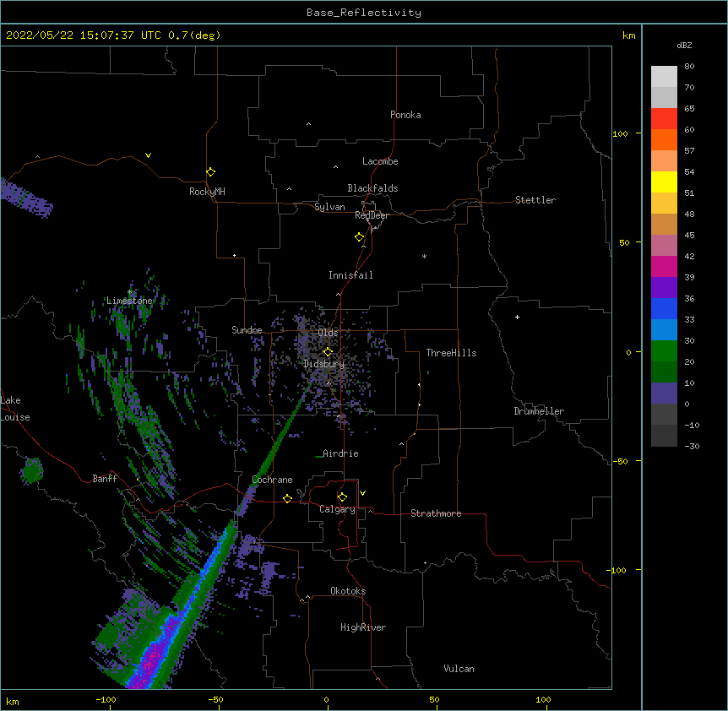The height and width of the screenshot is (711, 728).
Task: Pick the blue swatch between 36 and 33
Action: (664, 308)
